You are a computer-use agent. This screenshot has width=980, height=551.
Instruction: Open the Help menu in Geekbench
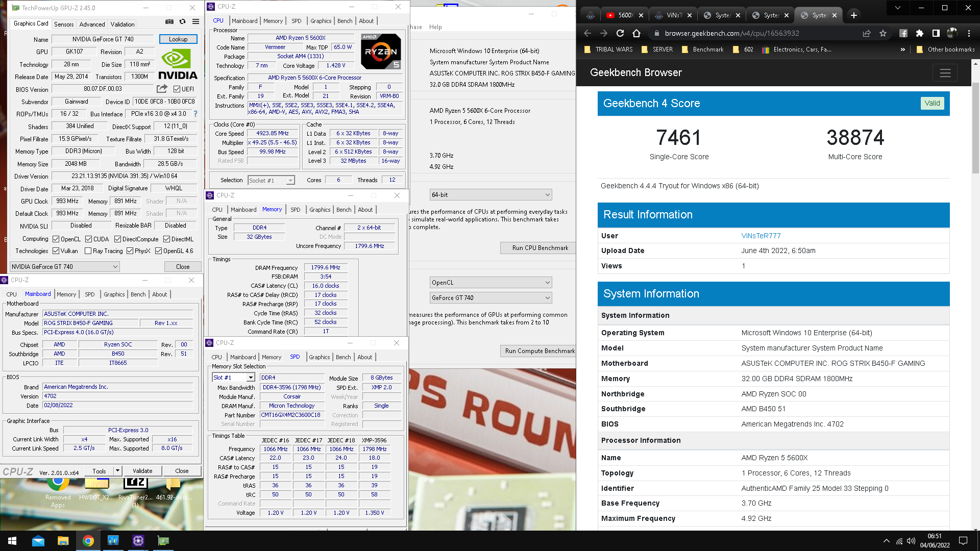[435, 27]
